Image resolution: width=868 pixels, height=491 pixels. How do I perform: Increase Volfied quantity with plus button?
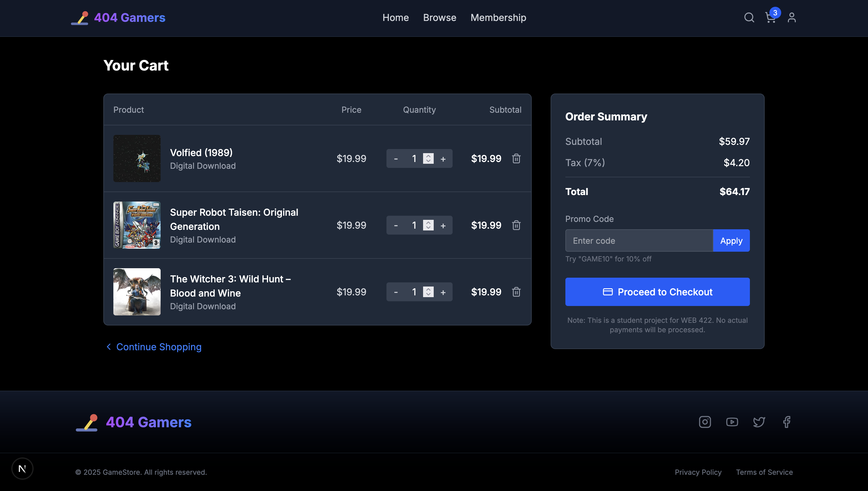(x=443, y=159)
